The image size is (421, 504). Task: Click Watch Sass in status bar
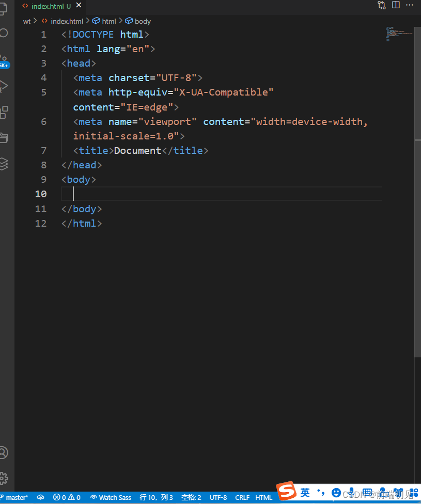[111, 498]
